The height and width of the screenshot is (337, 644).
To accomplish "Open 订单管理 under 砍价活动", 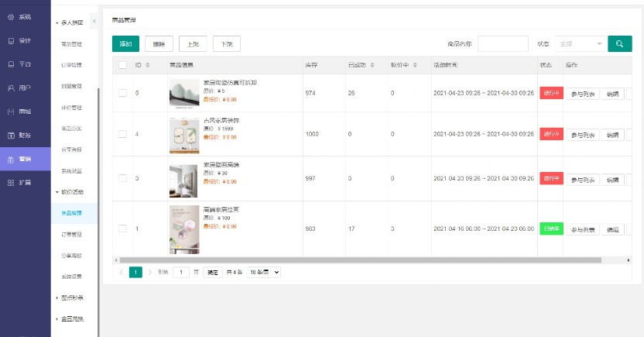I will [72, 233].
